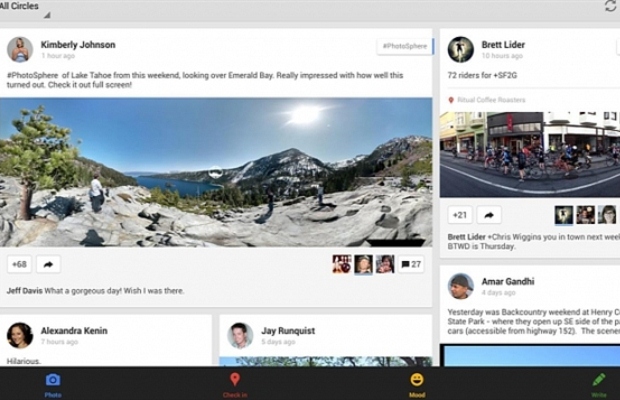
Task: Click the '1 hour ago' timestamp
Action: [58, 56]
